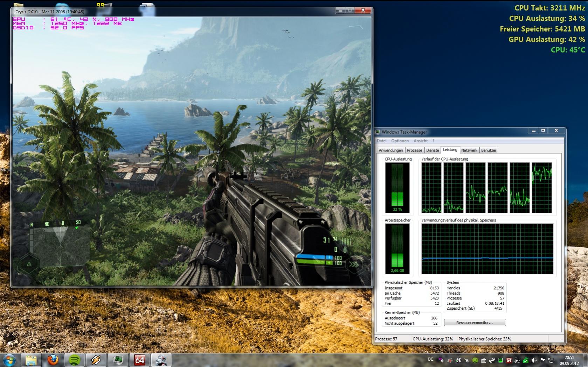Minimize the Crysis DX10 window
588x367 pixels.
tap(340, 10)
